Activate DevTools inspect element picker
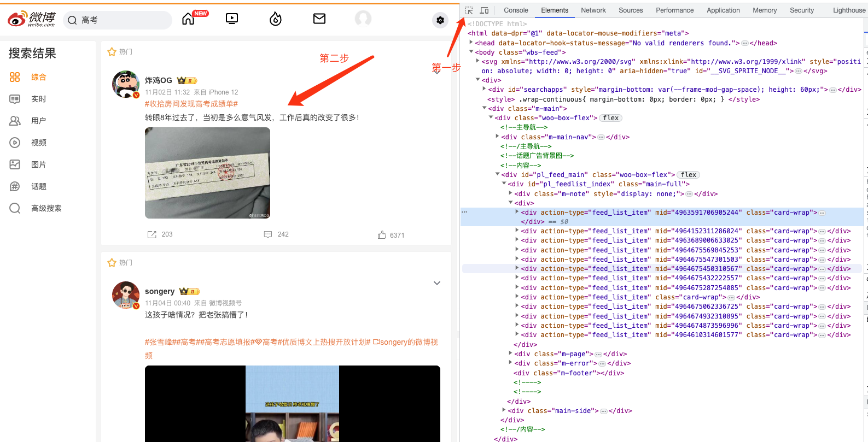This screenshot has height=442, width=868. pyautogui.click(x=469, y=10)
